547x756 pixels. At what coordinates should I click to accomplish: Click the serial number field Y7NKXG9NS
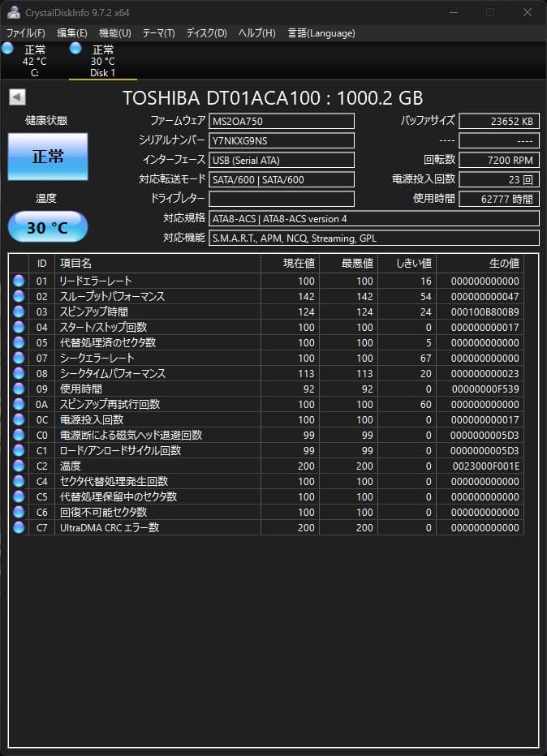click(282, 141)
